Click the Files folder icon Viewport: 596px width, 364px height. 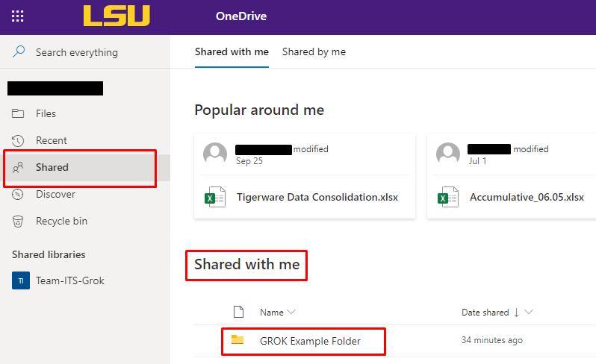click(x=18, y=113)
